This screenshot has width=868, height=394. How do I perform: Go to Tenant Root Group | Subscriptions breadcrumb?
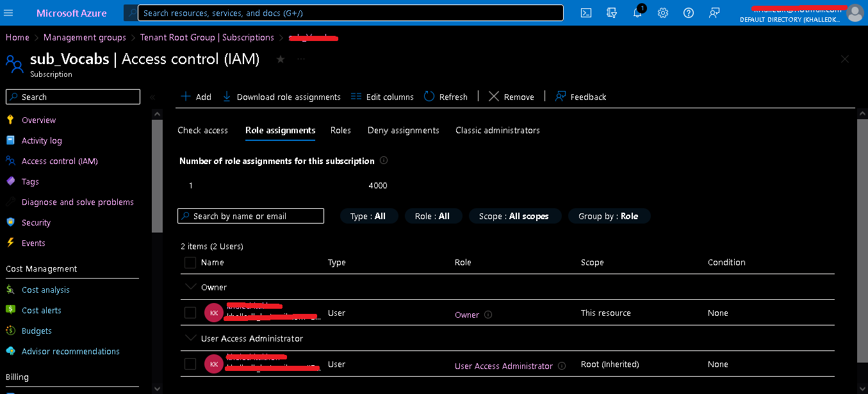pos(207,37)
